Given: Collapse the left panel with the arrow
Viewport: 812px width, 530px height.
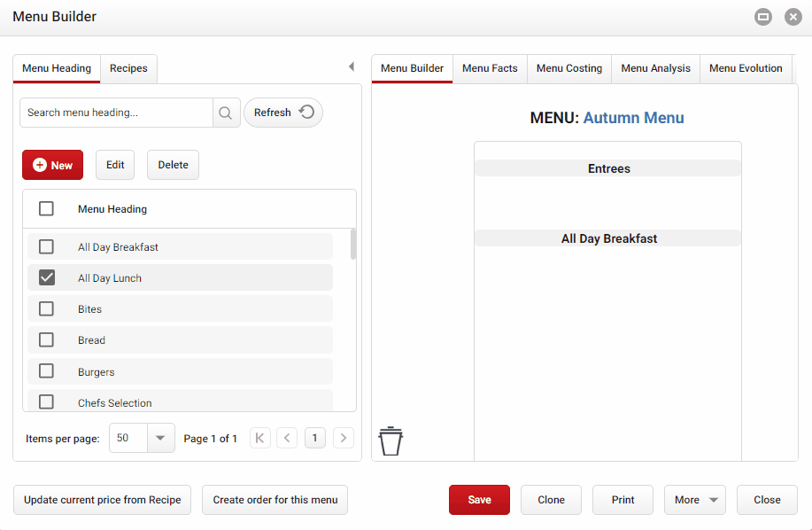Looking at the screenshot, I should point(351,66).
